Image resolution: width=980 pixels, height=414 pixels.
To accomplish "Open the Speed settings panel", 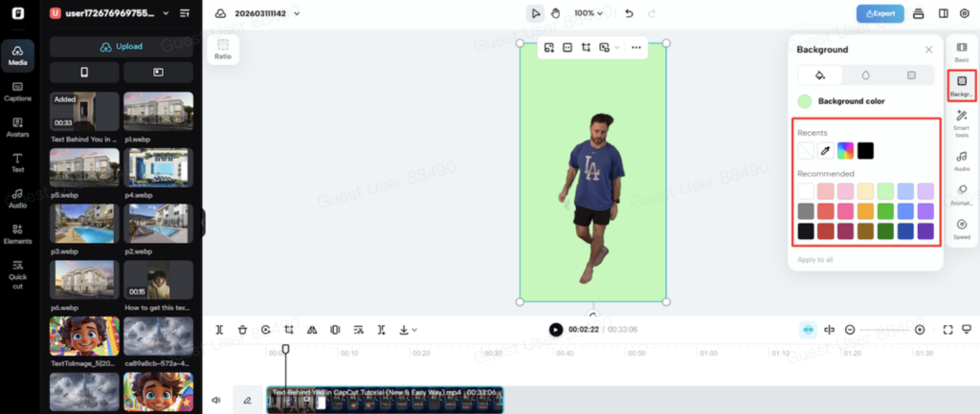I will (962, 229).
